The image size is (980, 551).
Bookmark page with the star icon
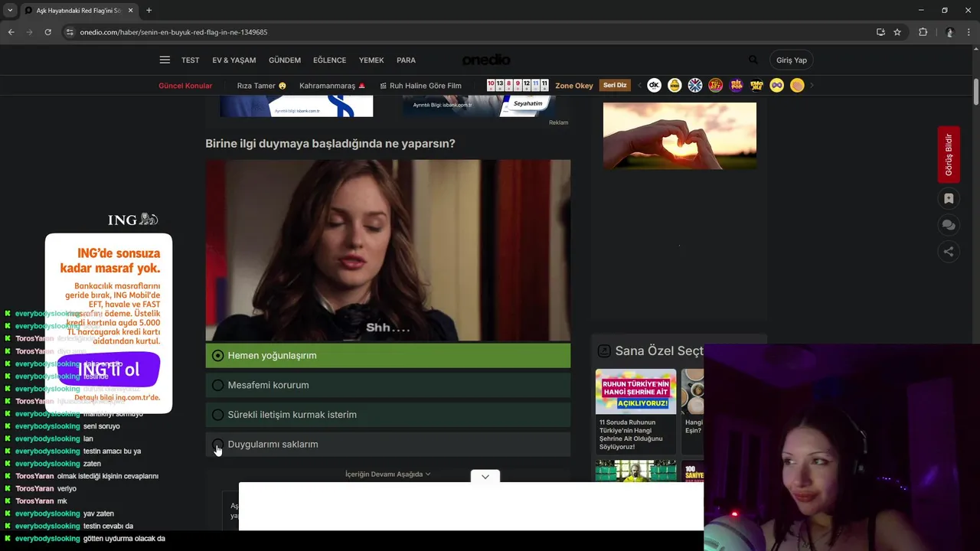897,32
